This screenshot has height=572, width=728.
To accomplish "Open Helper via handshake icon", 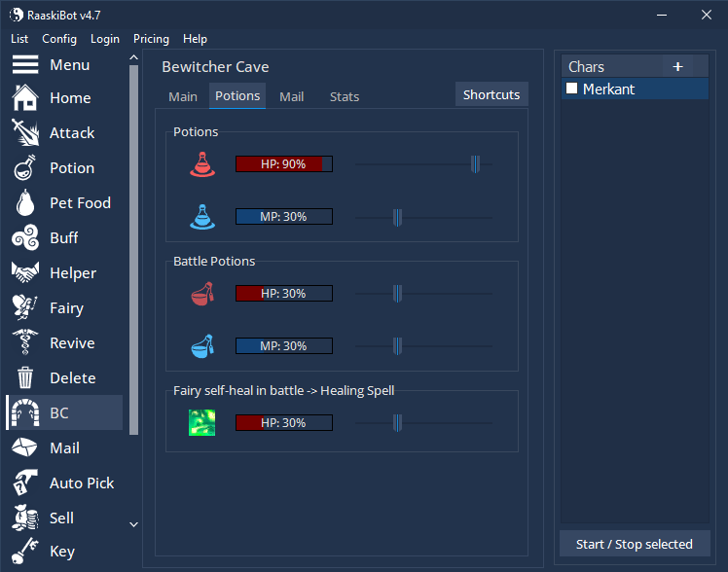I will point(25,272).
